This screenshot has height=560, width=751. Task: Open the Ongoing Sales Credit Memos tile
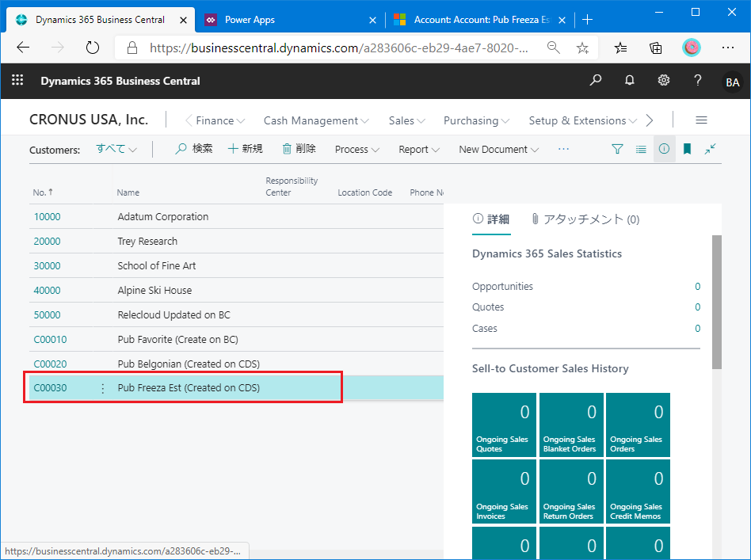(638, 492)
